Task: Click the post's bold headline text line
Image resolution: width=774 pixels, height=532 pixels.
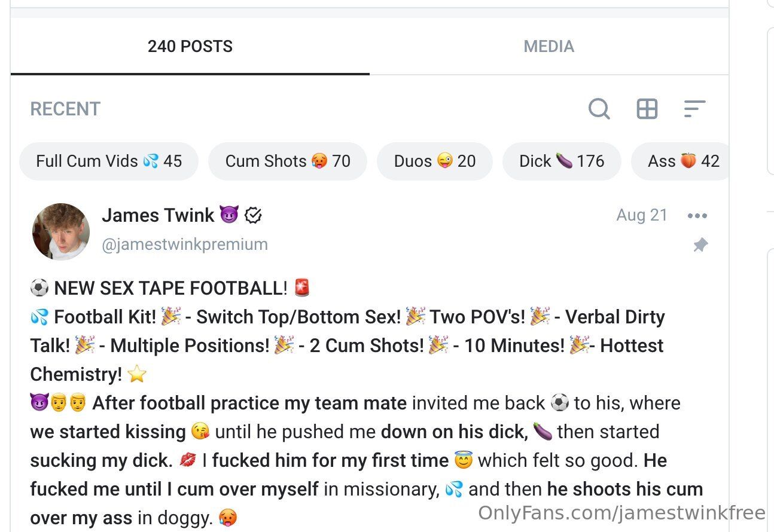Action: pos(170,288)
